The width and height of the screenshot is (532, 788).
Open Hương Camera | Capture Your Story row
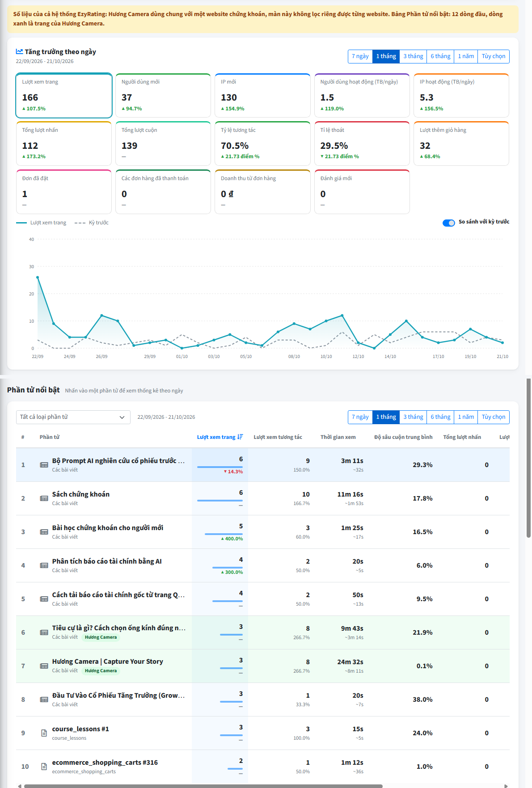(263, 666)
